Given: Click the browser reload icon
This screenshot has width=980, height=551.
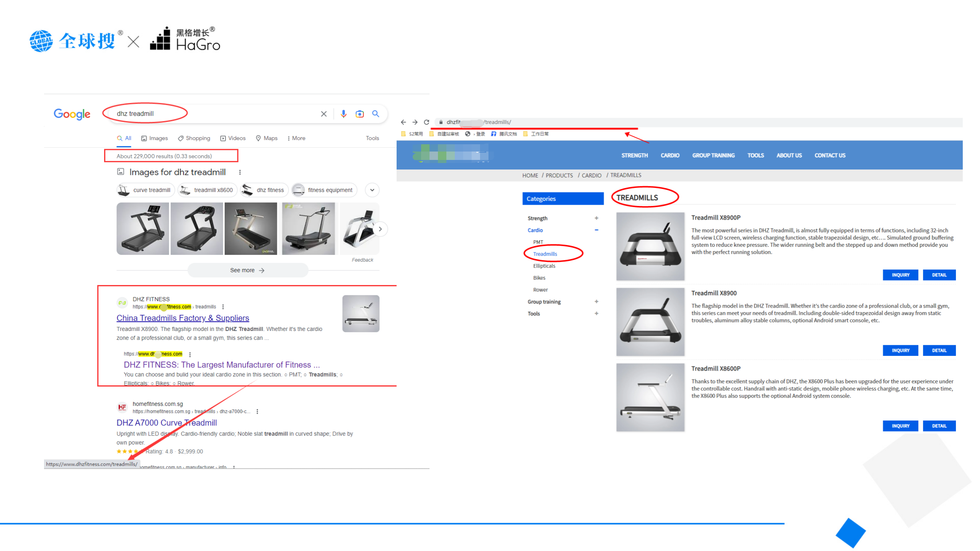Looking at the screenshot, I should click(x=426, y=122).
